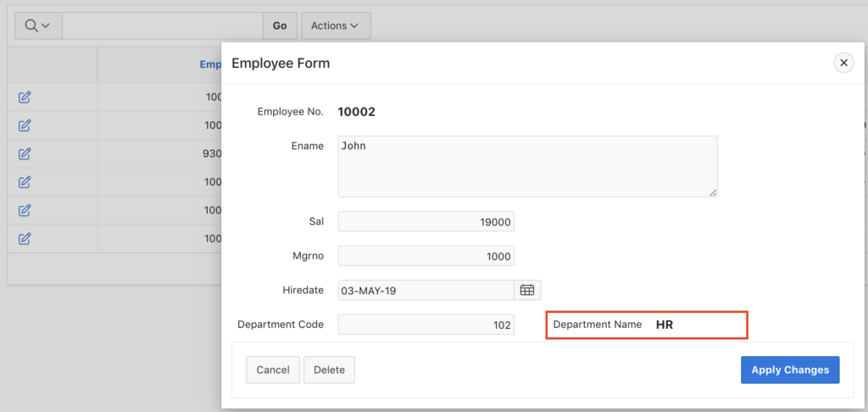Click the Go search button
Viewport: 868px width, 412px height.
[280, 25]
